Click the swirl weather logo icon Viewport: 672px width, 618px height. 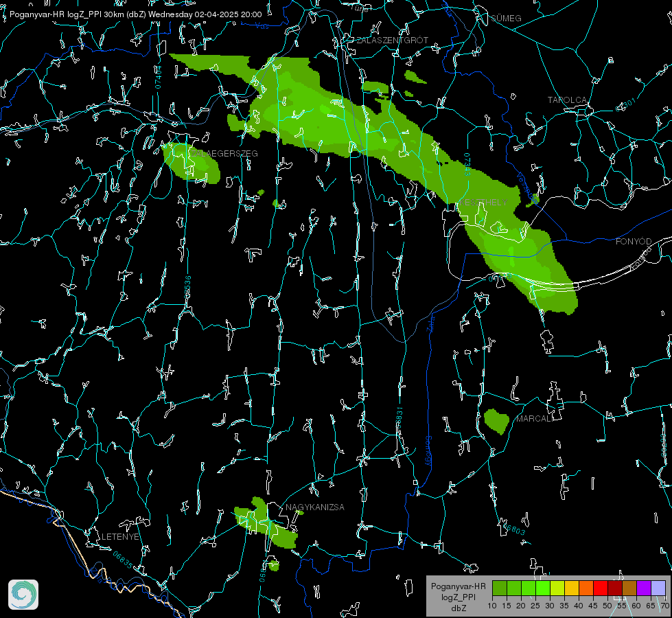pos(23,595)
